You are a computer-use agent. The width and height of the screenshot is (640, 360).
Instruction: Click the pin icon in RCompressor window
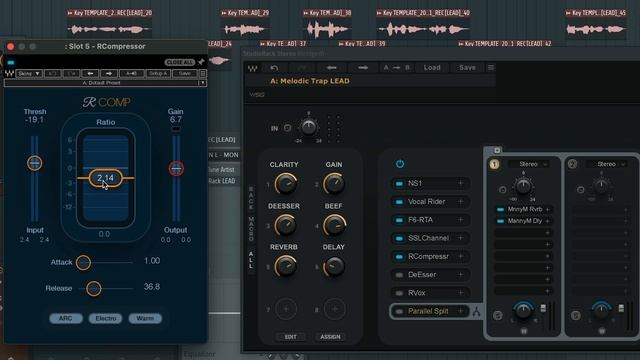201,62
